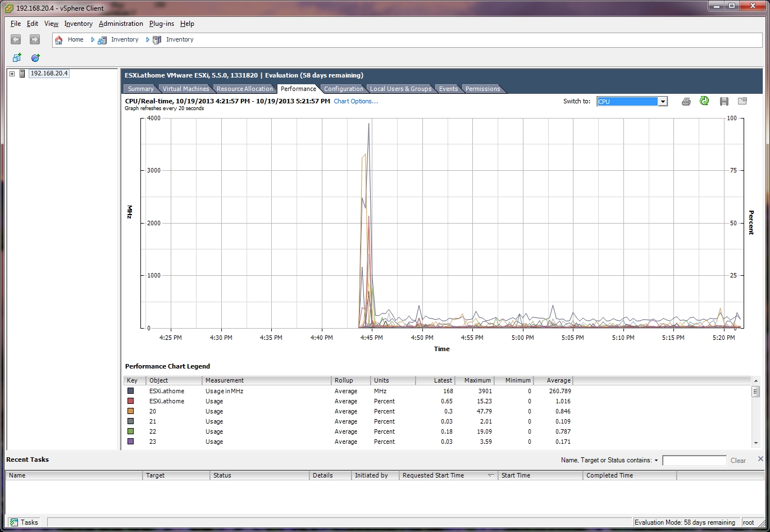Open Chart Options link
This screenshot has width=770, height=532.
coord(356,101)
